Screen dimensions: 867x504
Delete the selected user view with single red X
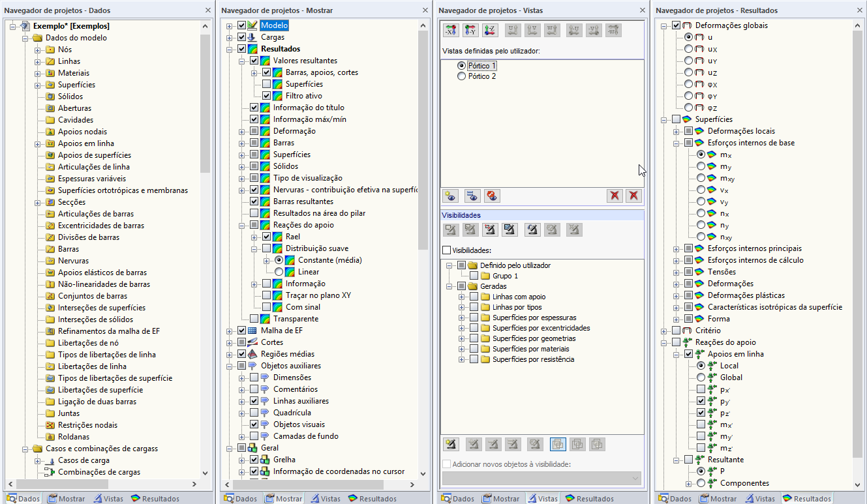[x=614, y=196]
